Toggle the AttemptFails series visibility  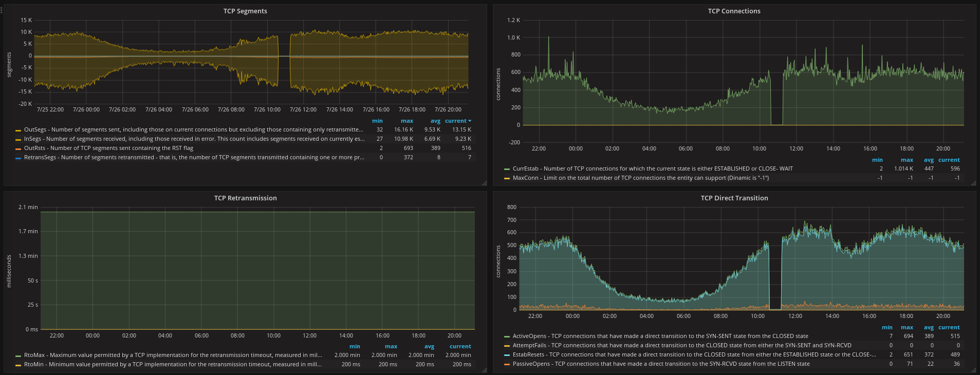click(x=682, y=345)
